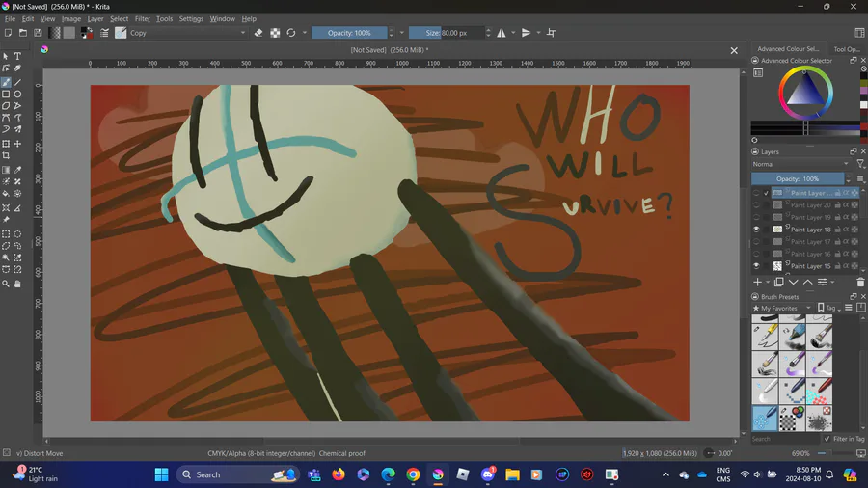Open the Windows Start button
Image resolution: width=868 pixels, height=488 pixels.
[x=162, y=474]
